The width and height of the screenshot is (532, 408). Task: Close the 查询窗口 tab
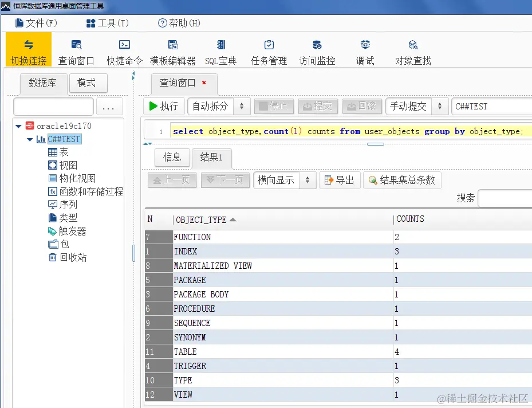pos(204,83)
